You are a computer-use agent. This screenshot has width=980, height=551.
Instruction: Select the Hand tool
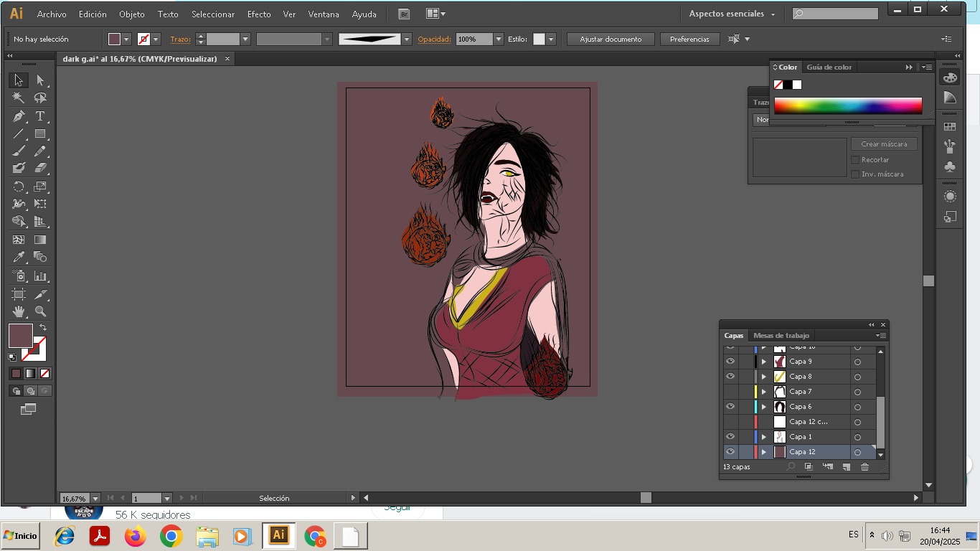pos(19,311)
